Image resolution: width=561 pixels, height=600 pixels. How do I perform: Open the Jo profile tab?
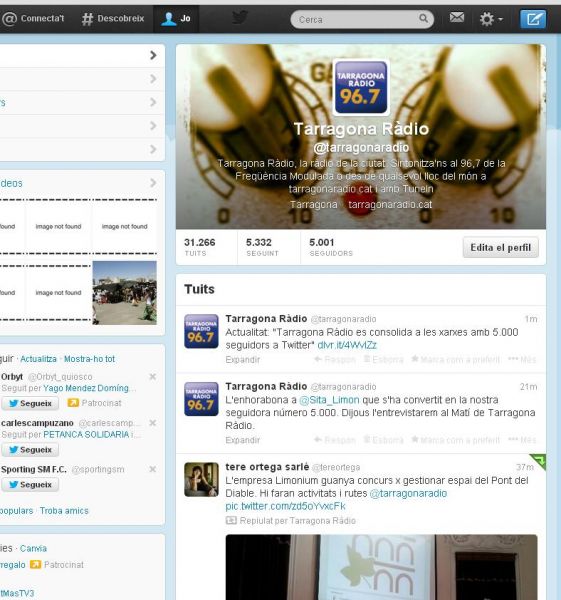(x=176, y=18)
